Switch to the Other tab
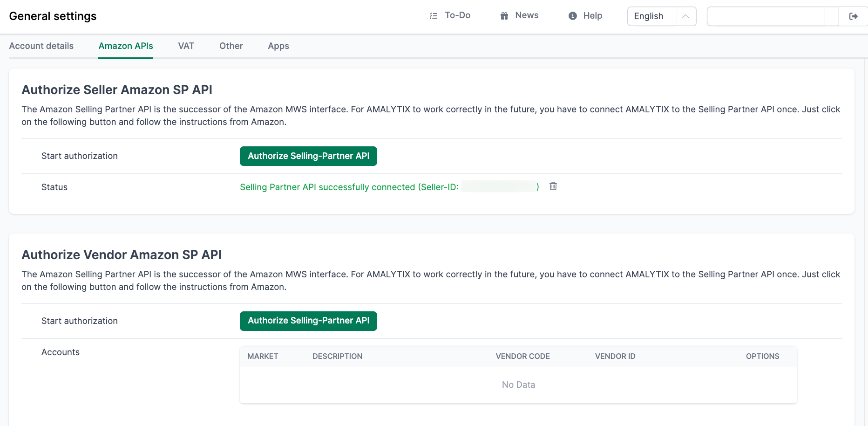 point(231,46)
